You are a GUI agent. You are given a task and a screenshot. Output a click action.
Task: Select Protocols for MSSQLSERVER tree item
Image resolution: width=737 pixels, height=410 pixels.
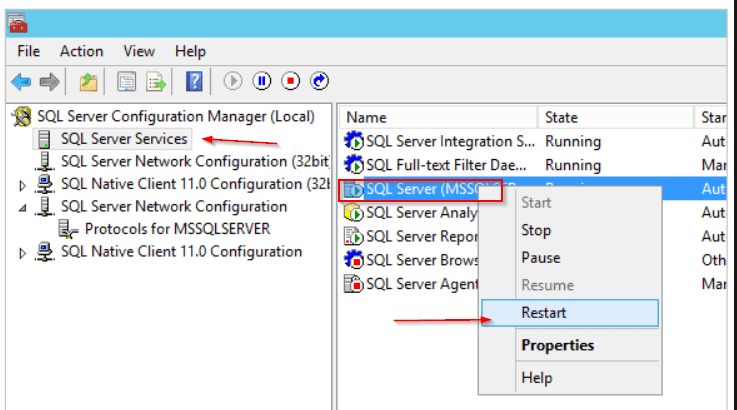(x=178, y=229)
